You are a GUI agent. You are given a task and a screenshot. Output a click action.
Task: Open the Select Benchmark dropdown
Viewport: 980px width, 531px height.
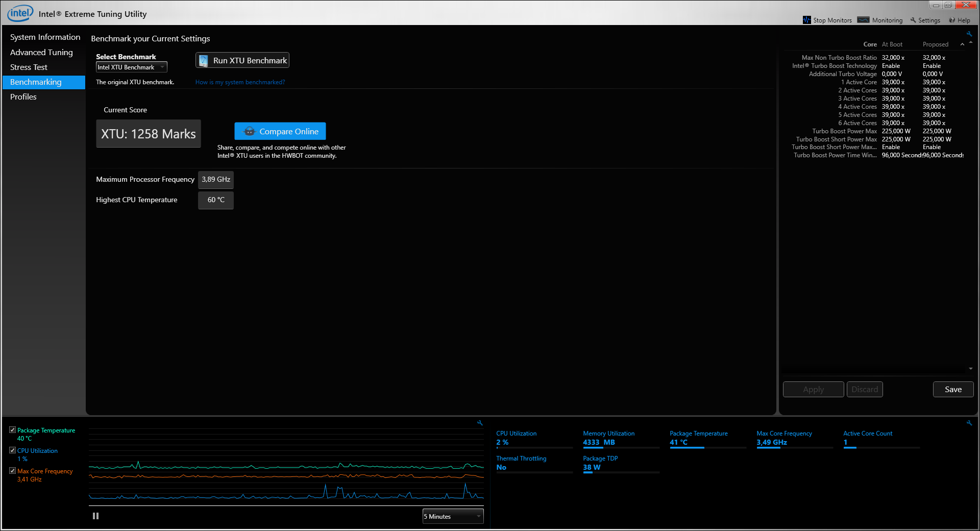click(x=131, y=67)
